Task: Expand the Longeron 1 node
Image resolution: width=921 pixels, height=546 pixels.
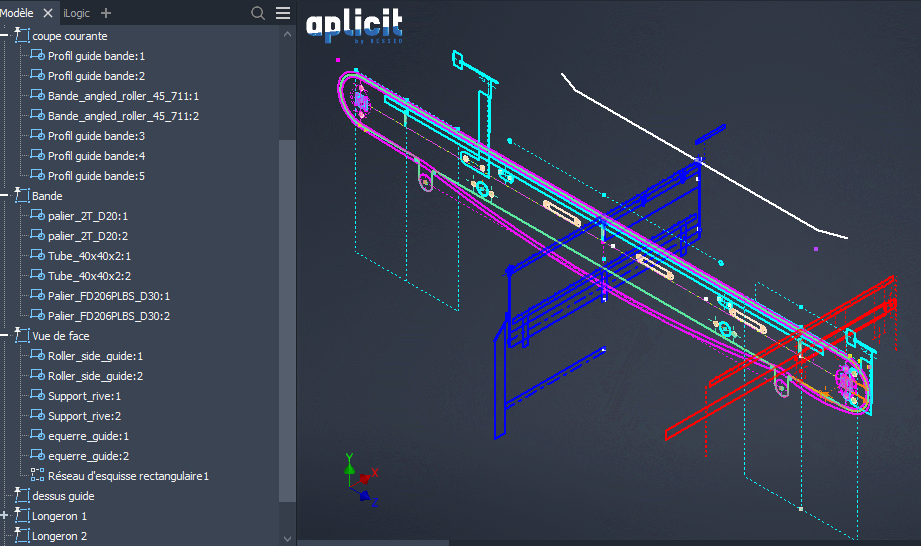Action: (5, 515)
